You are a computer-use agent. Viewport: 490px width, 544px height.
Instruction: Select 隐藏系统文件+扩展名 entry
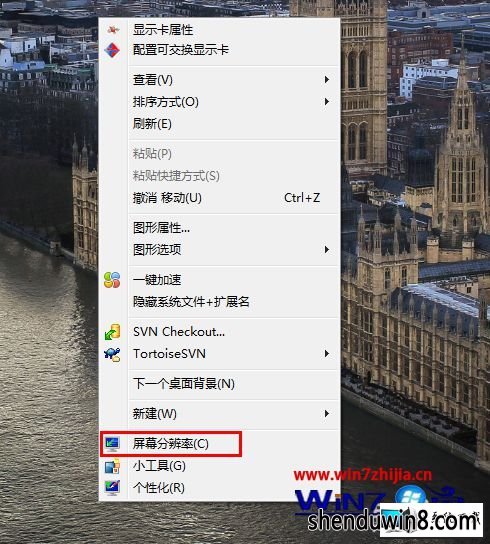click(219, 302)
